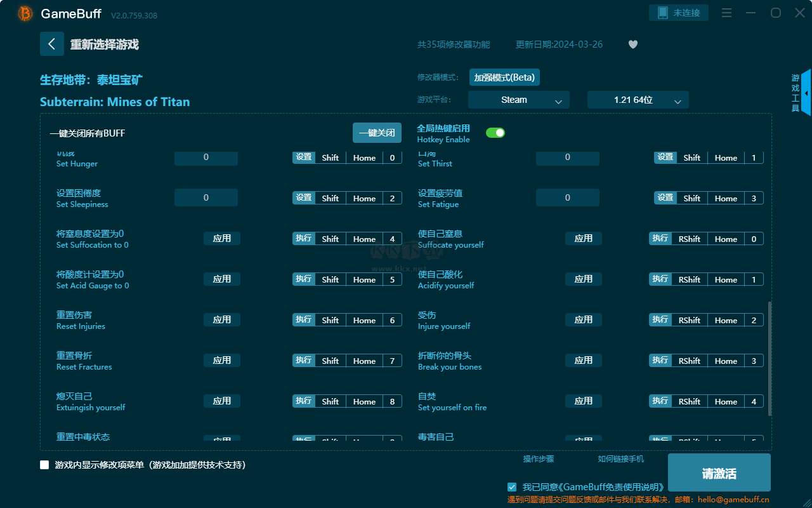This screenshot has height=508, width=812.
Task: Click the 更新日期:2024-03-26 text
Action: tap(560, 44)
